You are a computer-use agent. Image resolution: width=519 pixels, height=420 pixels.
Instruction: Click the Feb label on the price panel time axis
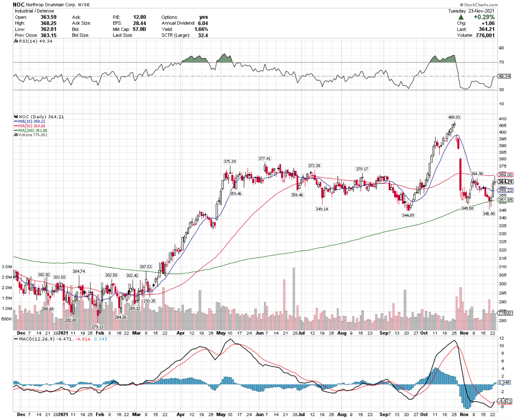pyautogui.click(x=100, y=333)
